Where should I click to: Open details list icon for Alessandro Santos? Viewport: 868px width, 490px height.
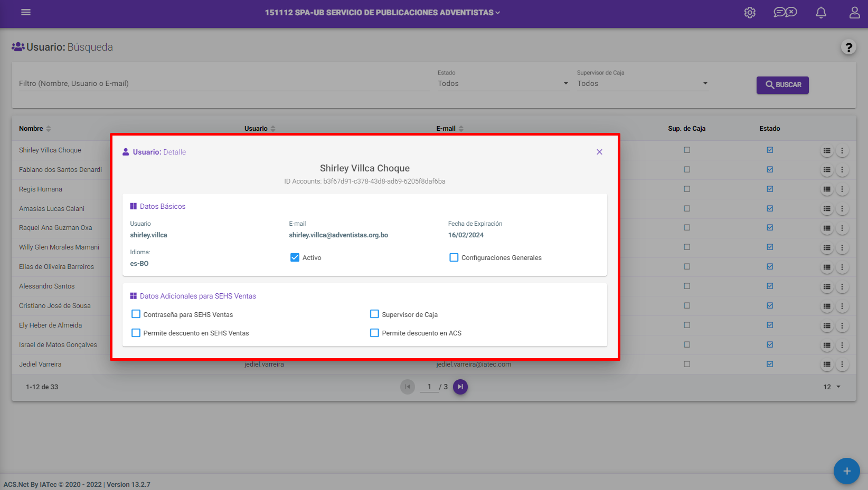tap(827, 287)
